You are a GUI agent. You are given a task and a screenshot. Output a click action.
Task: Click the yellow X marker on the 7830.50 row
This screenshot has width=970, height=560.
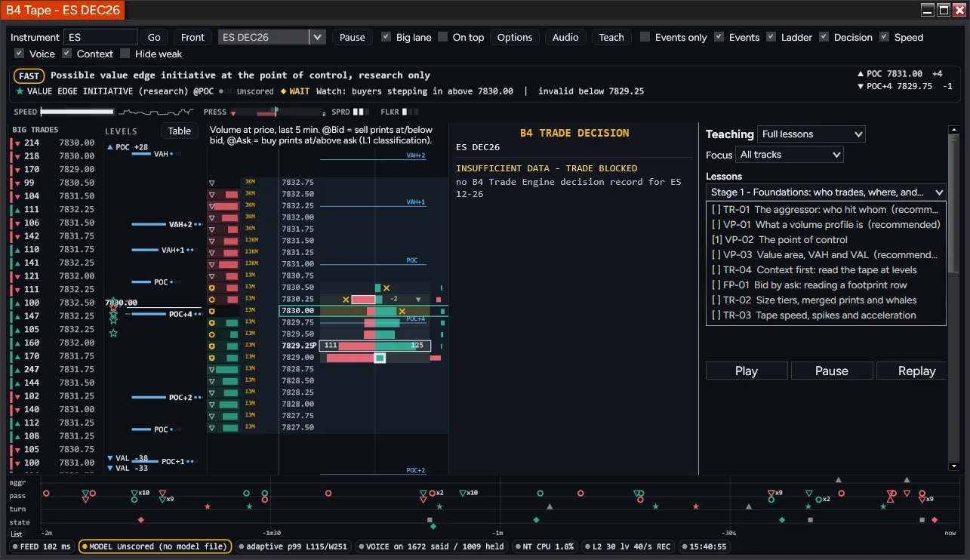point(386,288)
